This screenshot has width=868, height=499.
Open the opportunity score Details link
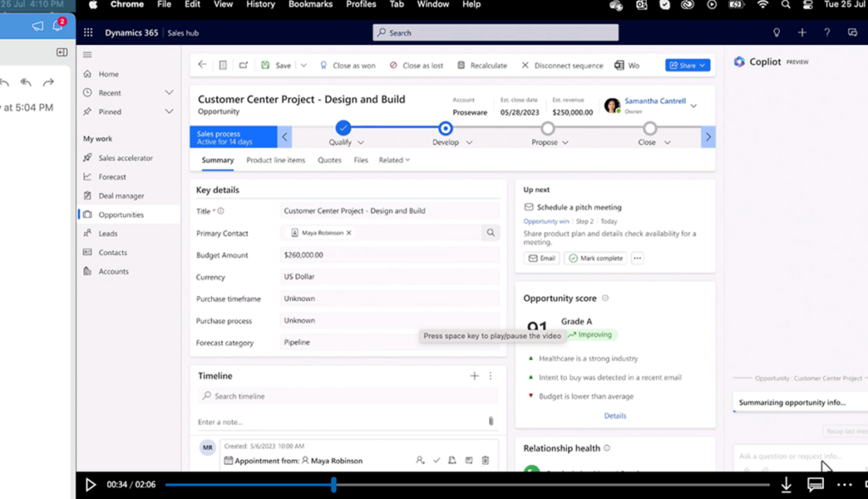coord(615,415)
